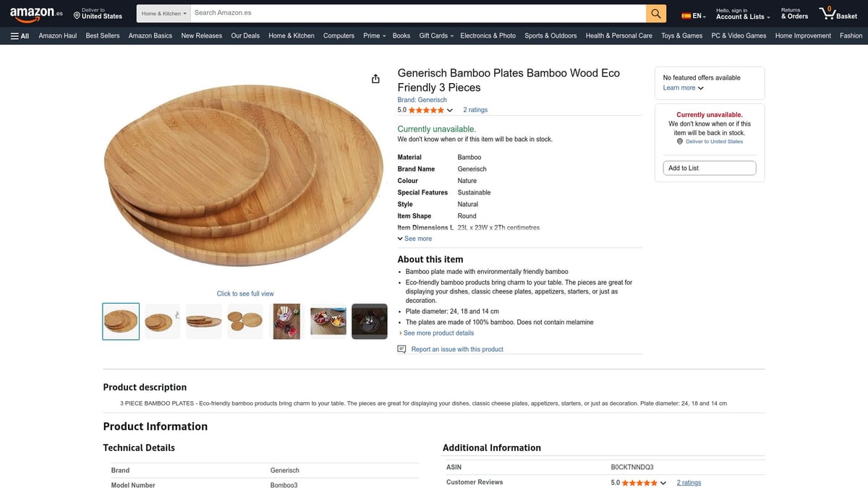Open the All hamburger menu
Image resolution: width=868 pixels, height=488 pixels.
pos(20,35)
